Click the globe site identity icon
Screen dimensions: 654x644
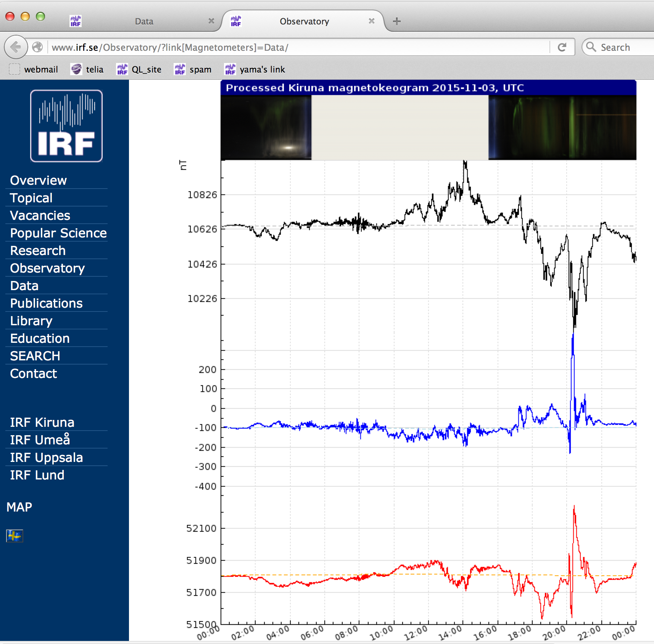(37, 47)
